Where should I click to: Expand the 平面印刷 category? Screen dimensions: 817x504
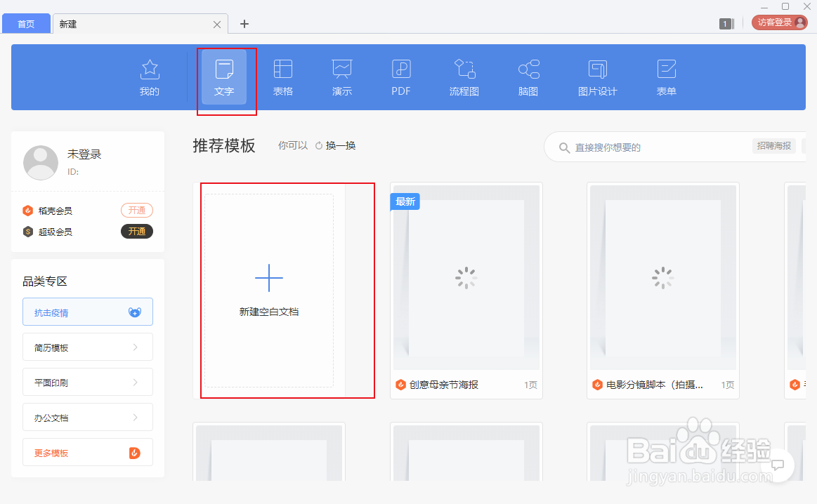(x=88, y=382)
